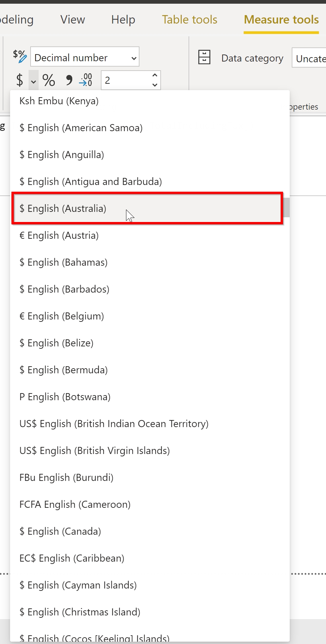Open the Help ribbon tab
326x644 pixels.
click(x=123, y=20)
